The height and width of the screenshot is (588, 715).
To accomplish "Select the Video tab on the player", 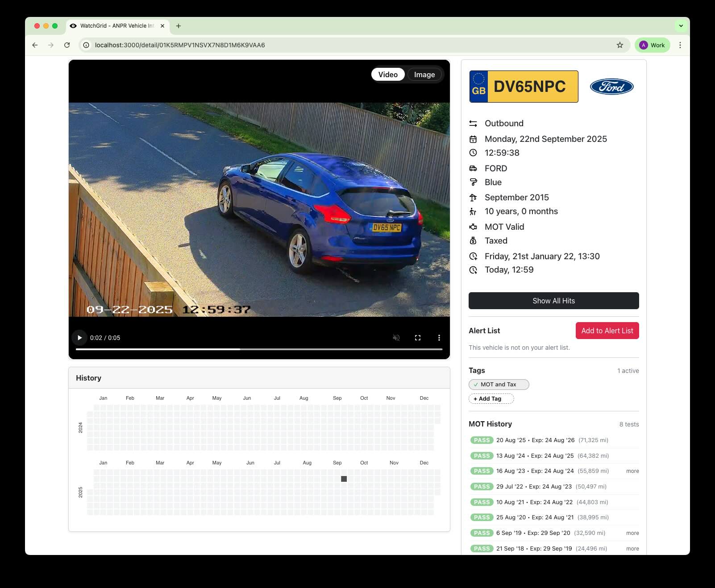I will tap(387, 75).
